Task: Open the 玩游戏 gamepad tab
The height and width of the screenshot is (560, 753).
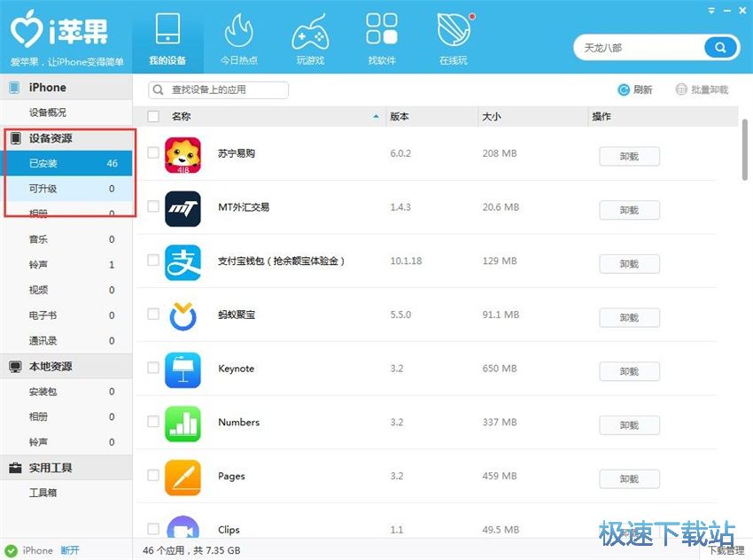Action: [x=310, y=38]
